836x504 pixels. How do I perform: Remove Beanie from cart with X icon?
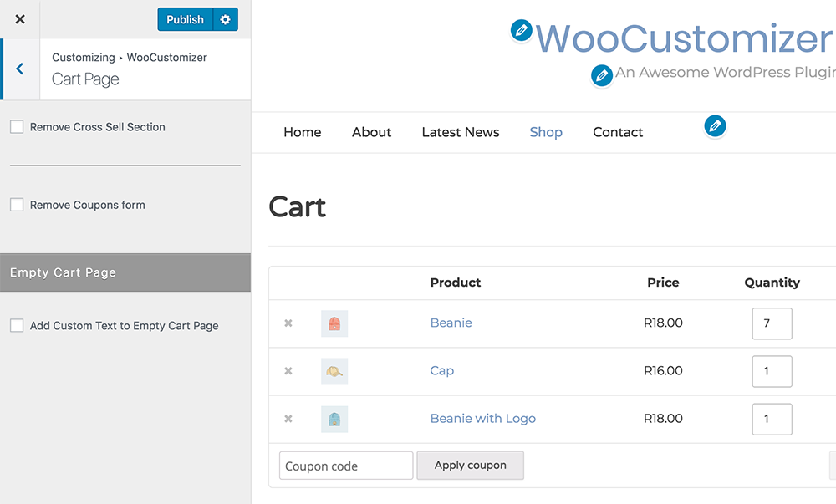pyautogui.click(x=288, y=323)
